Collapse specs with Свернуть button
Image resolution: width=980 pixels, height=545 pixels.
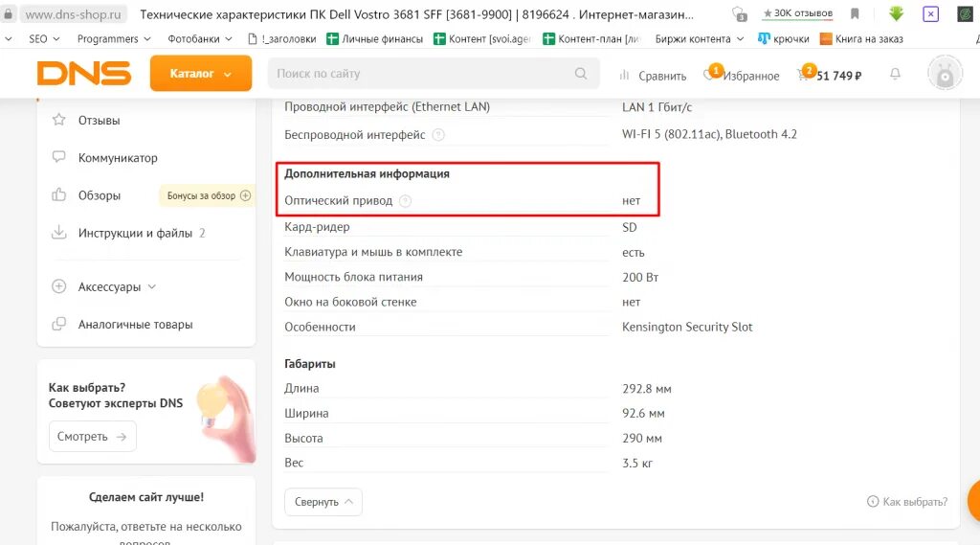pyautogui.click(x=323, y=502)
